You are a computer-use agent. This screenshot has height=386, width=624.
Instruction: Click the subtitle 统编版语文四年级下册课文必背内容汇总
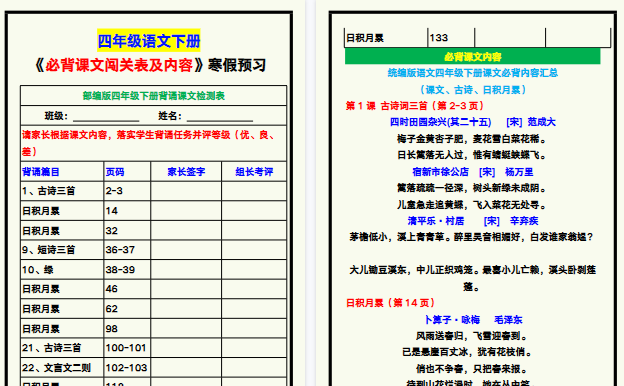(x=473, y=73)
